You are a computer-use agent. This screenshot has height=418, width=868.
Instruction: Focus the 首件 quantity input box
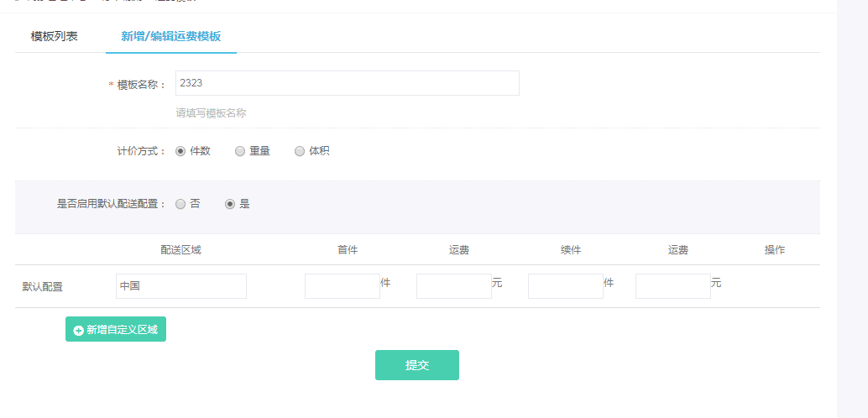[x=342, y=286]
